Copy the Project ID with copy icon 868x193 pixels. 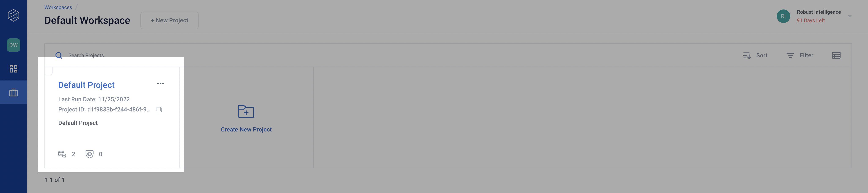pos(159,110)
